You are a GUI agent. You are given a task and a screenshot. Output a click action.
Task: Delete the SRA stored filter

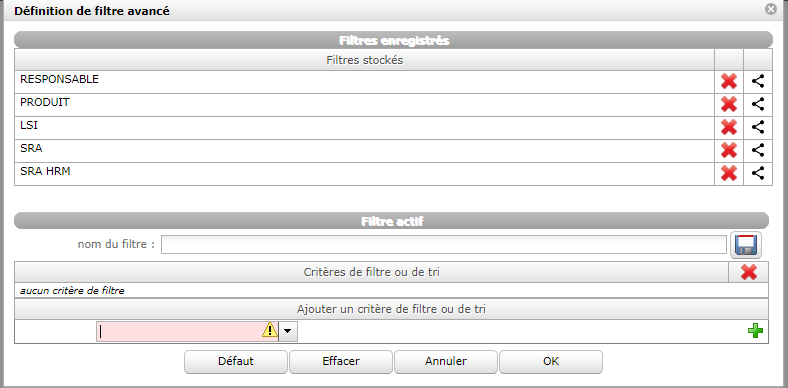729,151
